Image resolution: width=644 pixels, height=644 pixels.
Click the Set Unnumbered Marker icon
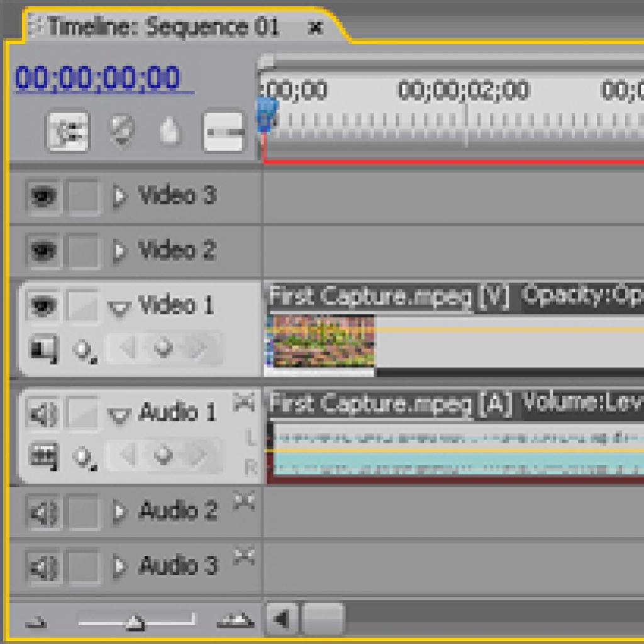click(x=169, y=131)
